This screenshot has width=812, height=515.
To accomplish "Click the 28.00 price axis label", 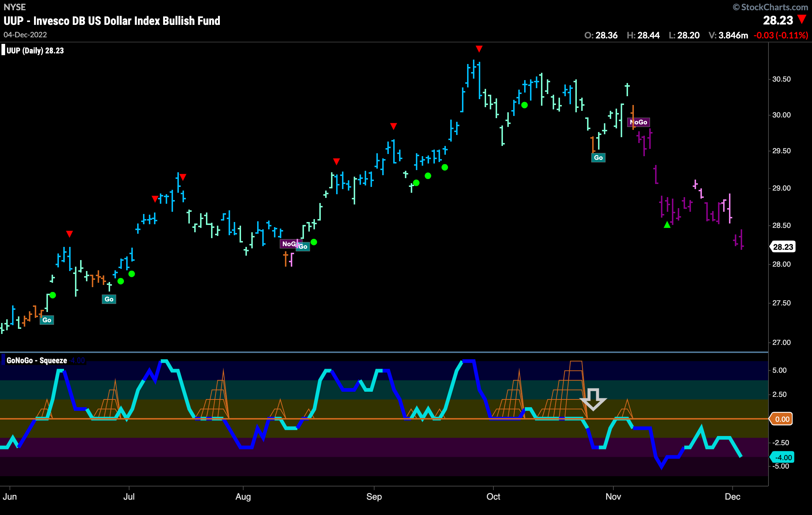I will [x=782, y=264].
